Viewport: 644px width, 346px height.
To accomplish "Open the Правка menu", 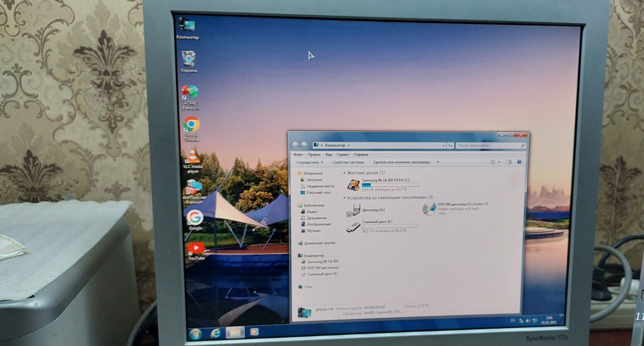I will [314, 154].
